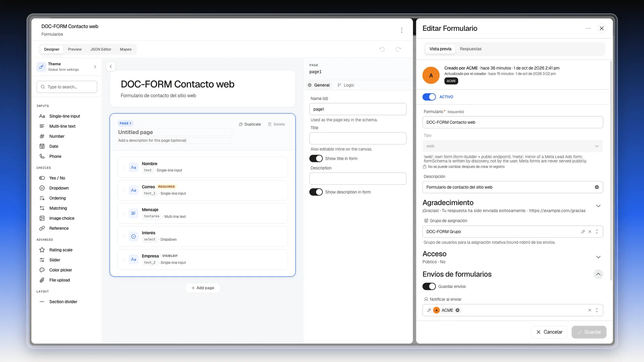Disable the ACTIVO switch
This screenshot has width=644, height=362.
click(x=429, y=97)
